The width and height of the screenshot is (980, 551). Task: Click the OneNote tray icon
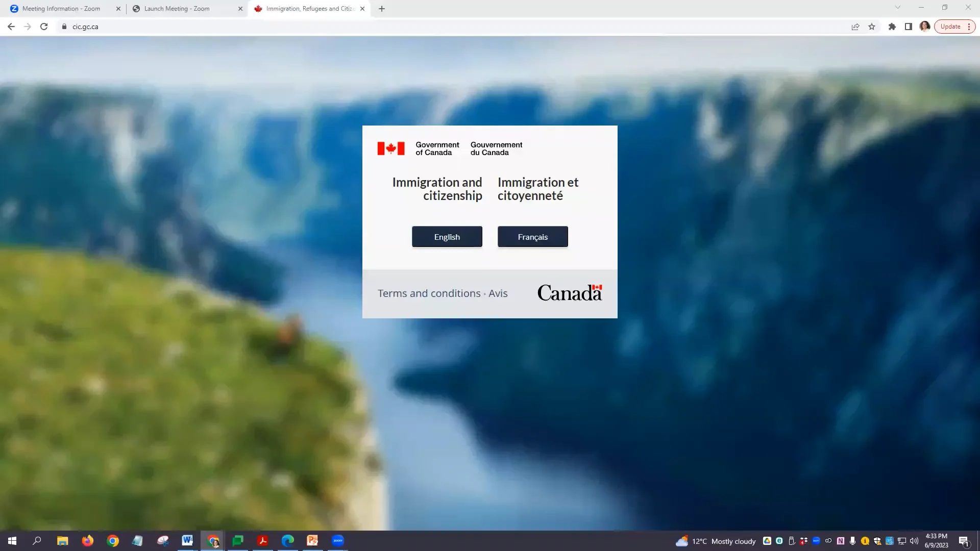tap(841, 541)
